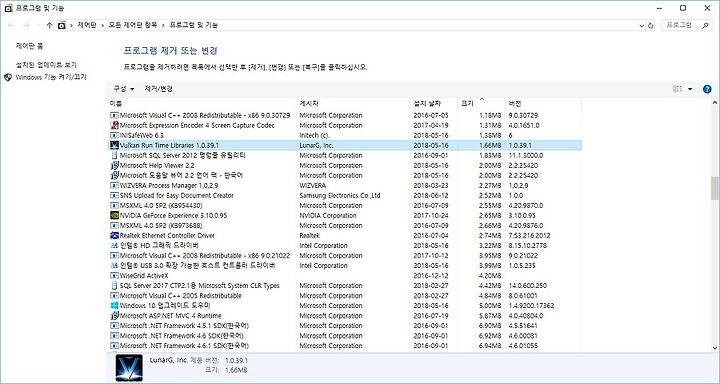Viewport: 720px width, 384px height.
Task: Click the Microsoft Expression Encoder 4 icon
Action: click(x=114, y=125)
